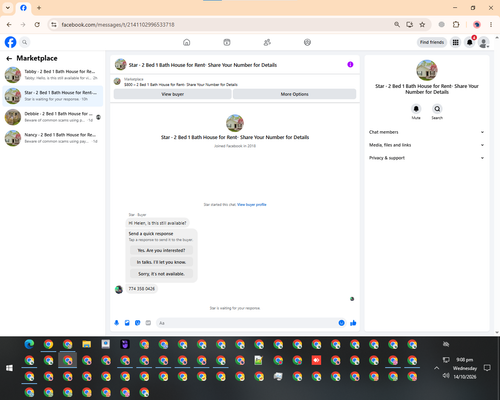Open the Groups icon in top navigation
The image size is (500, 400).
pos(307,42)
